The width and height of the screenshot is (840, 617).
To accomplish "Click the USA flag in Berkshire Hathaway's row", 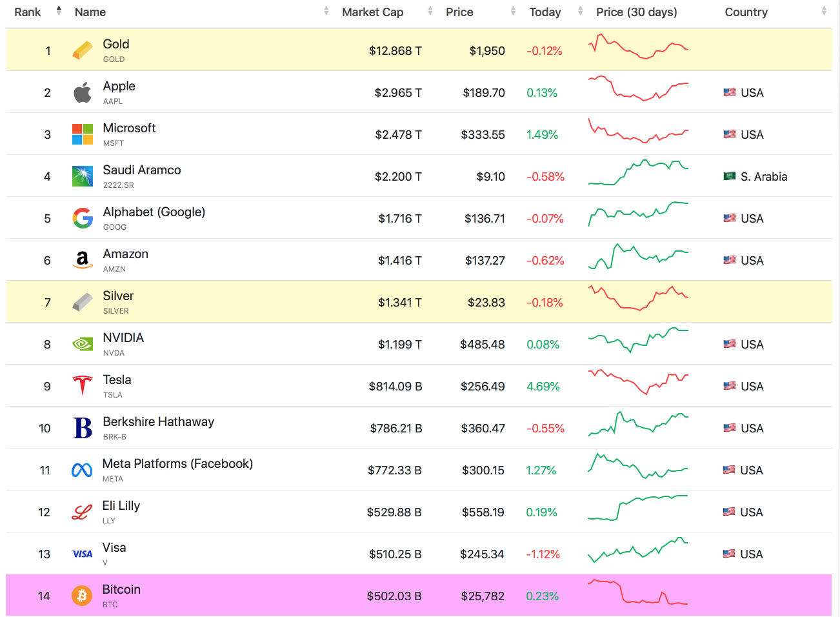I will click(730, 428).
